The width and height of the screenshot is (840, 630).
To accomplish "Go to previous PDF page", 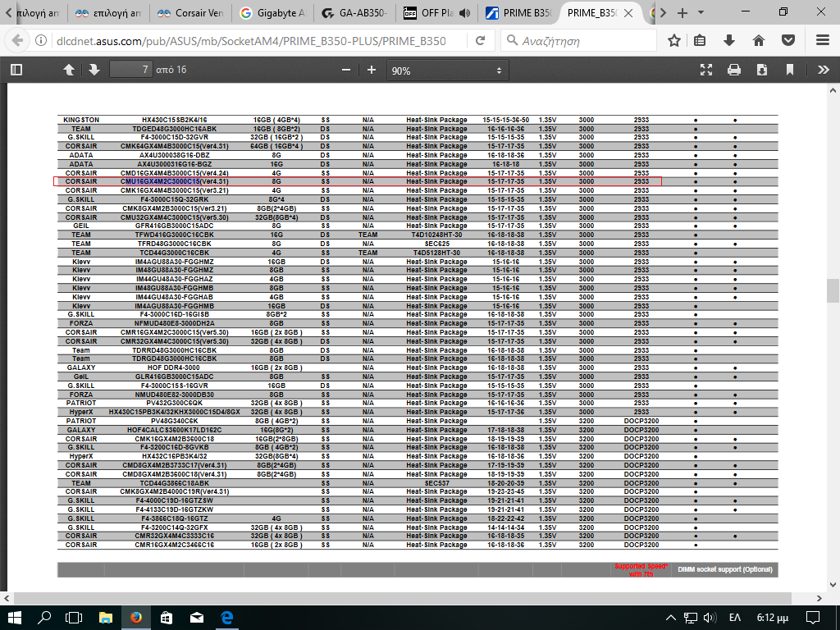I will pos(69,71).
